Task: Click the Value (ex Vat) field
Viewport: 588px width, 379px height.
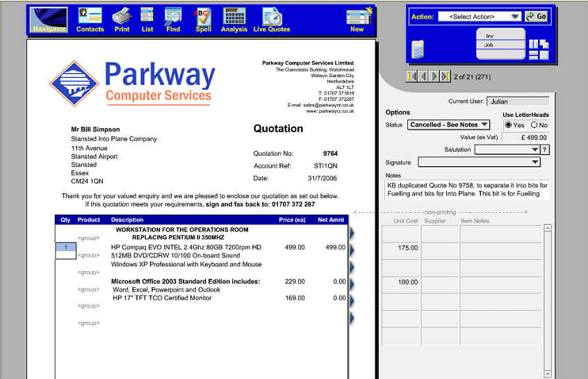Action: tap(525, 138)
